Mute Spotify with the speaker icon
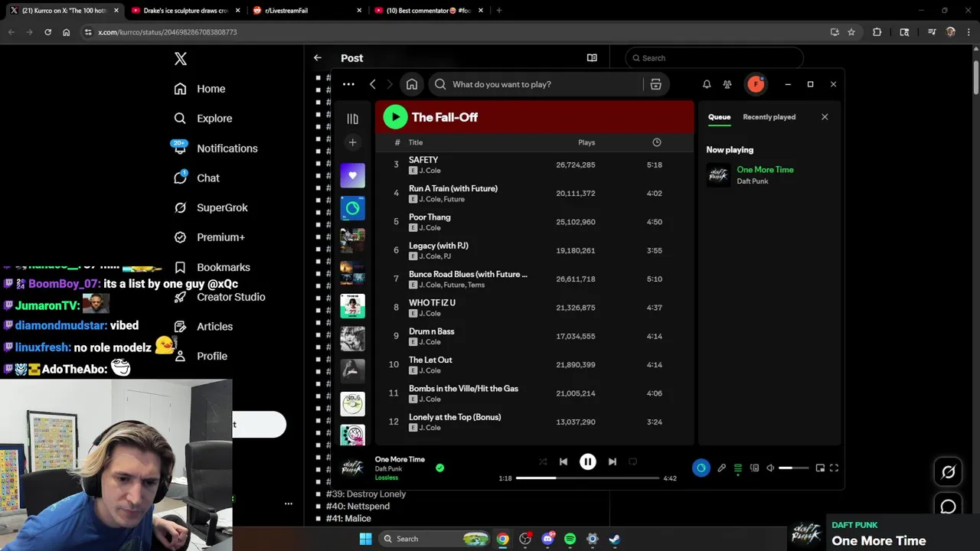Screen dimensions: 980x551 770,468
